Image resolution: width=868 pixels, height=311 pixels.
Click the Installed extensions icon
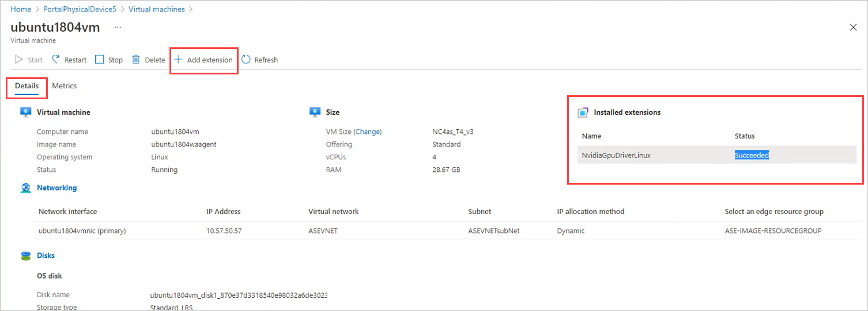tap(583, 113)
